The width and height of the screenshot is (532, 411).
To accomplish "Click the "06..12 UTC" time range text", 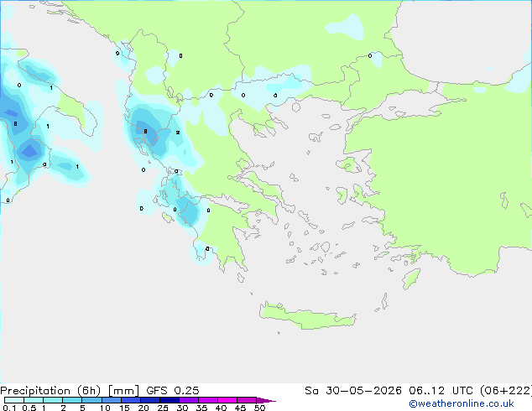I will 441,391.
